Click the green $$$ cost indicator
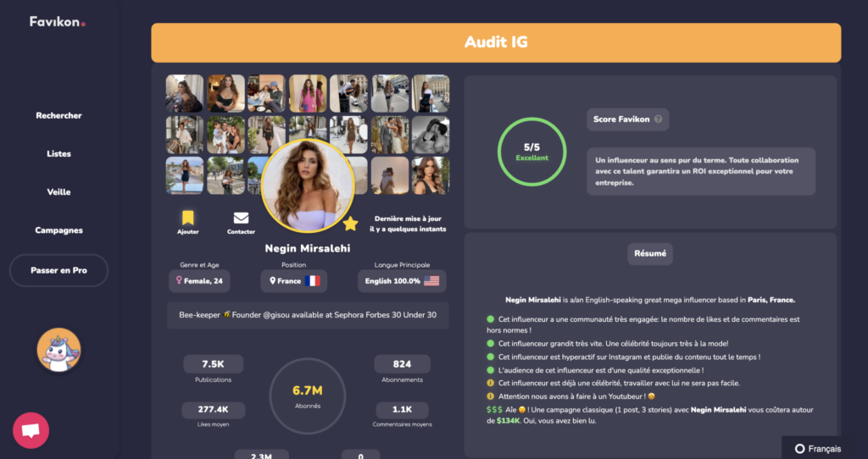This screenshot has width=868, height=459. (x=494, y=410)
